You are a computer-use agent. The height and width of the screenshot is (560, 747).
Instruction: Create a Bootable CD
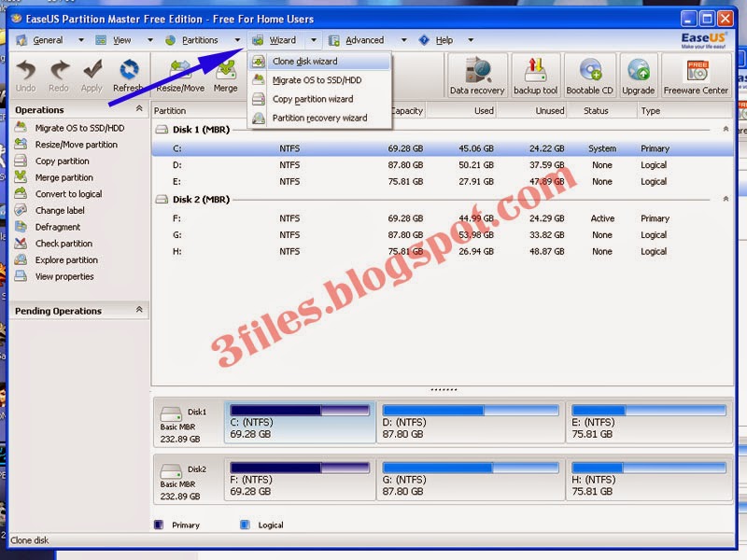tap(589, 76)
